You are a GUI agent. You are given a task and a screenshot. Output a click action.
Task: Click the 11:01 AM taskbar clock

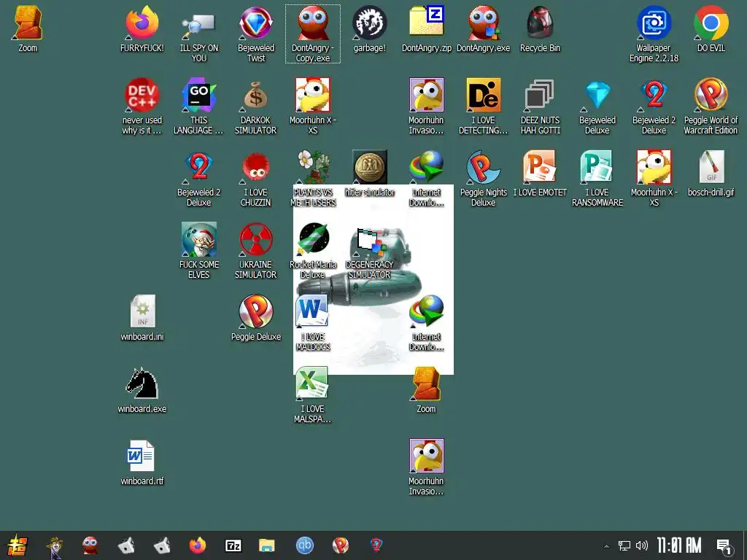coord(679,545)
